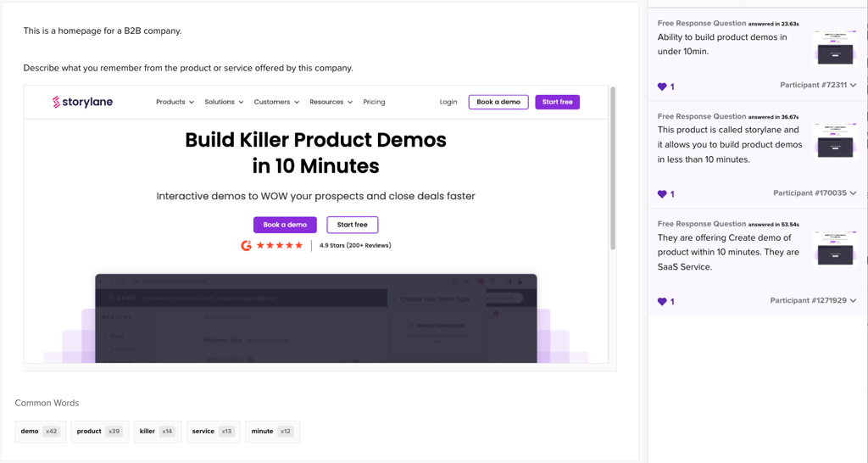Image resolution: width=868 pixels, height=463 pixels.
Task: Open the Products menu
Action: (175, 102)
